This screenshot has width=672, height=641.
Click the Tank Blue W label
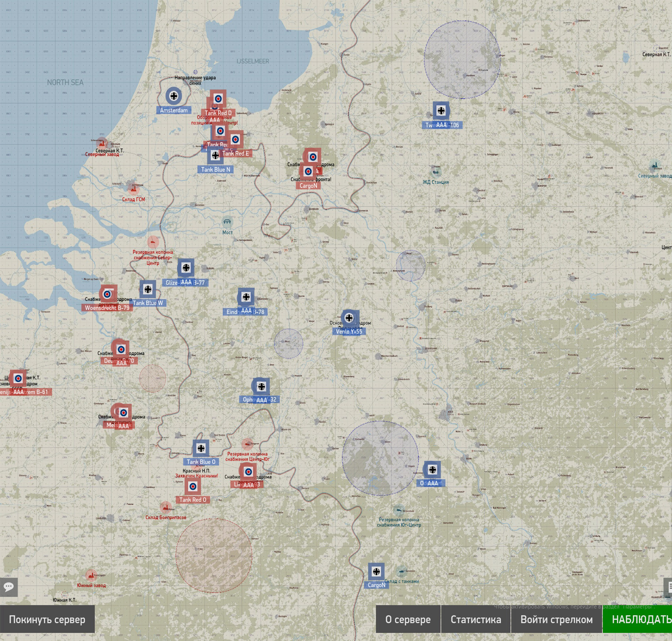coord(148,303)
